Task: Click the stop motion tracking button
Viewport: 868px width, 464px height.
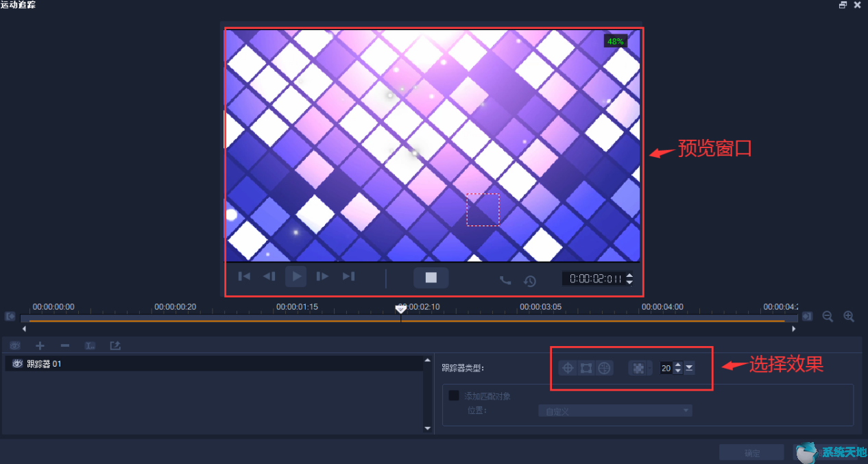Action: pos(431,278)
